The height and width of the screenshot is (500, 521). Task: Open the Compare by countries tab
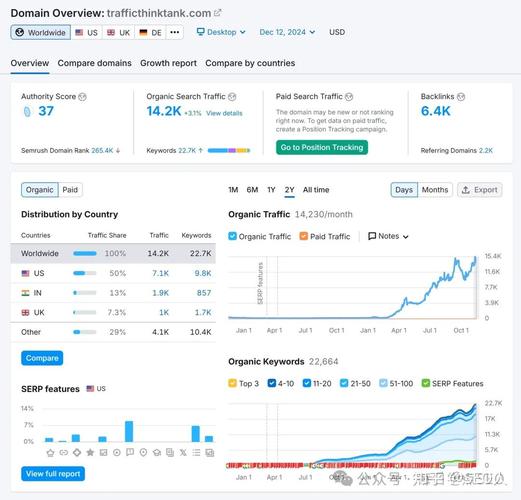pos(250,63)
